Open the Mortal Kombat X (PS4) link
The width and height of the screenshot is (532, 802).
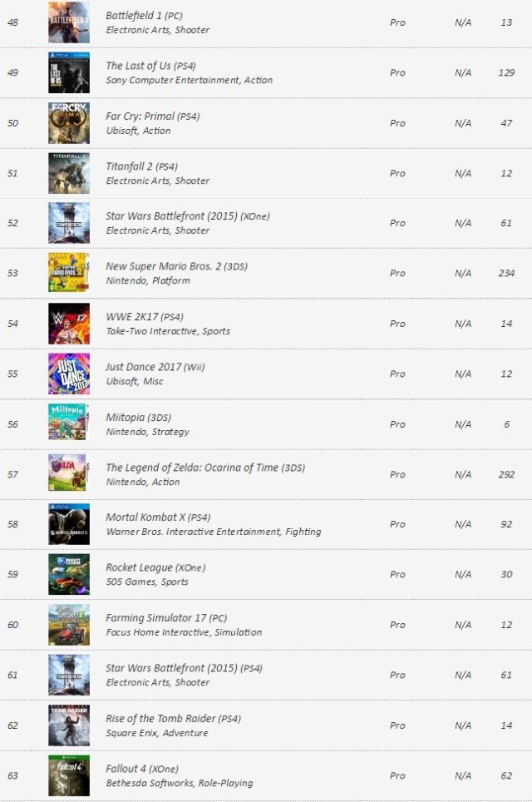point(158,517)
